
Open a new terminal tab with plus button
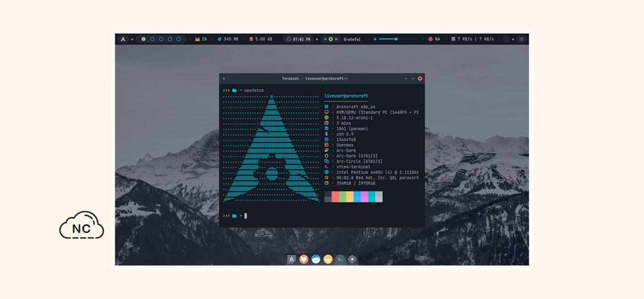pyautogui.click(x=224, y=78)
